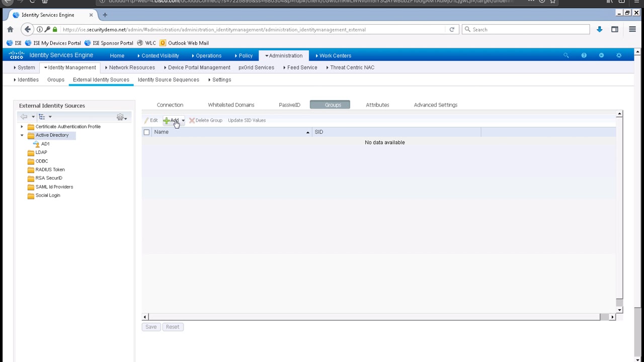This screenshot has width=644, height=362.
Task: Open the ISE settings gear icon
Action: 619,55
